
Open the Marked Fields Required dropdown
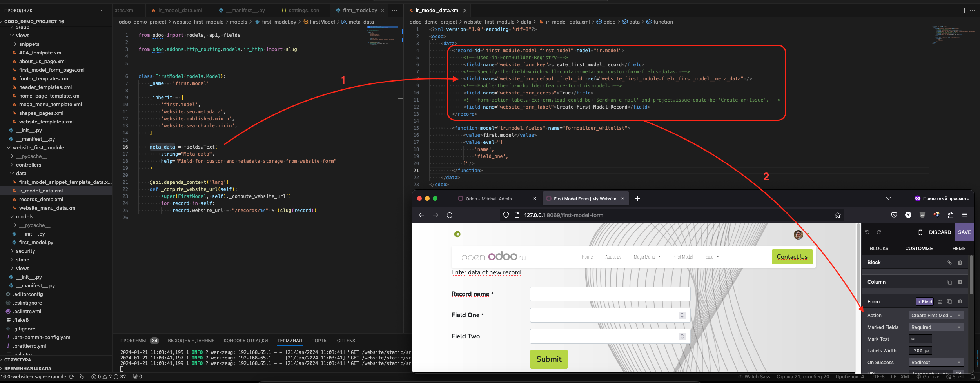(x=936, y=327)
